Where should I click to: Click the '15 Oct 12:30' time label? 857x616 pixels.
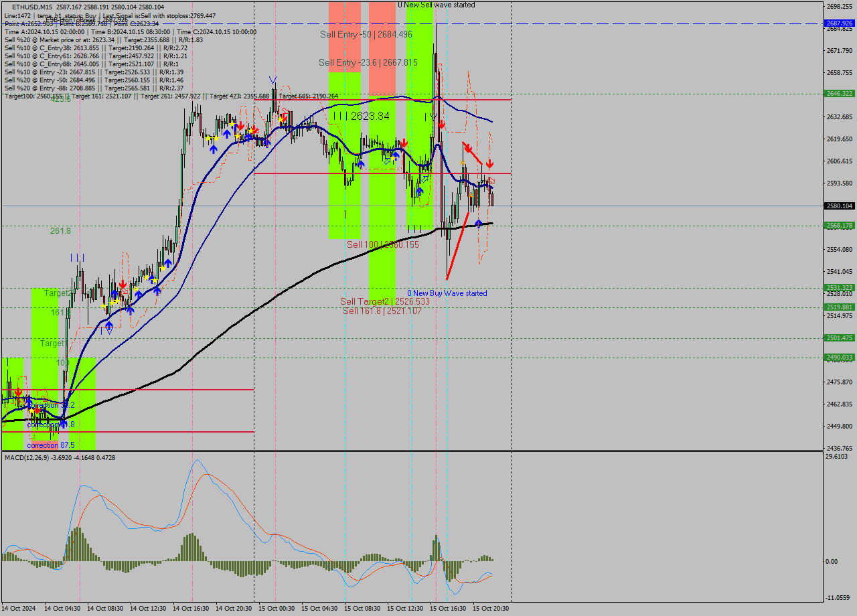405,608
